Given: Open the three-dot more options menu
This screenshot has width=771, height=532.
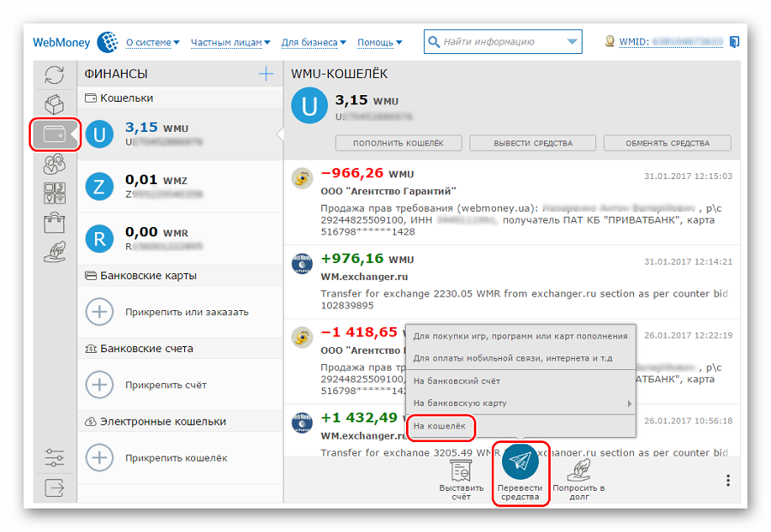Looking at the screenshot, I should pyautogui.click(x=727, y=481).
